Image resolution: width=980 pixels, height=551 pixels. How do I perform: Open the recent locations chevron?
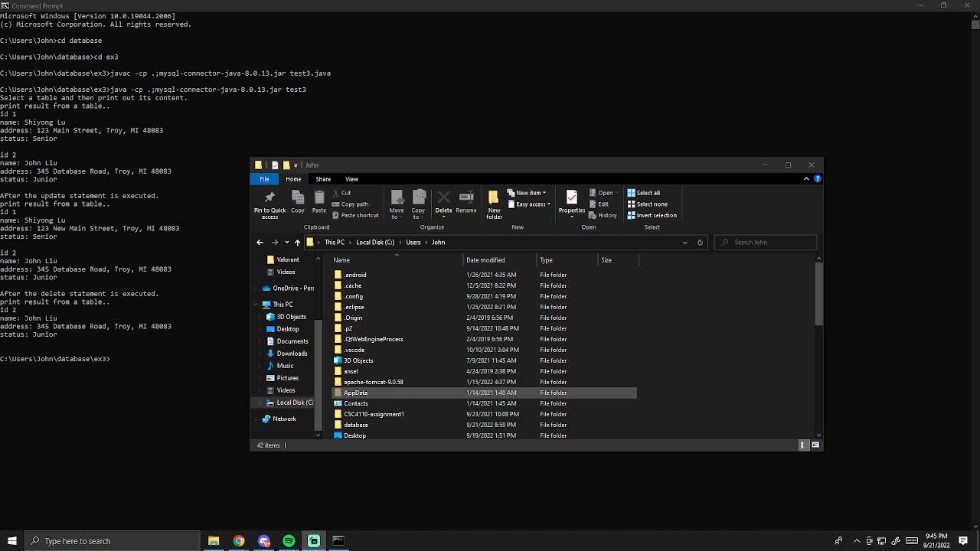pyautogui.click(x=287, y=243)
